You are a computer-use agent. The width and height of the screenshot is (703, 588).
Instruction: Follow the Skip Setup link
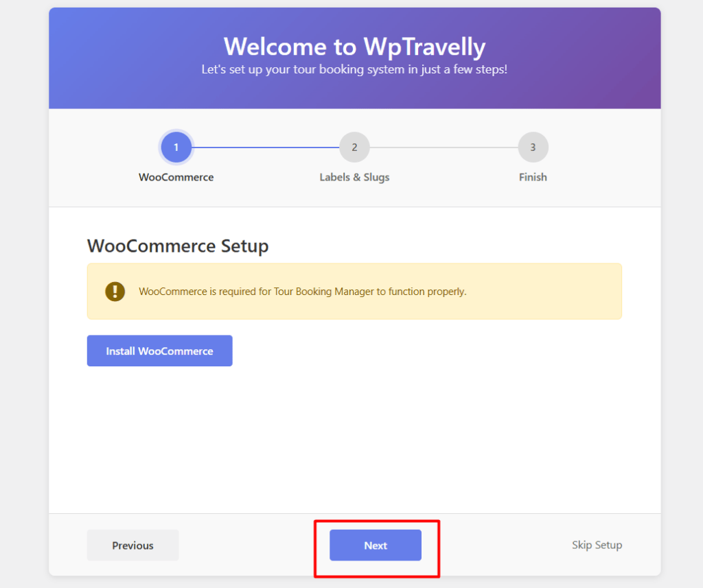click(x=597, y=545)
